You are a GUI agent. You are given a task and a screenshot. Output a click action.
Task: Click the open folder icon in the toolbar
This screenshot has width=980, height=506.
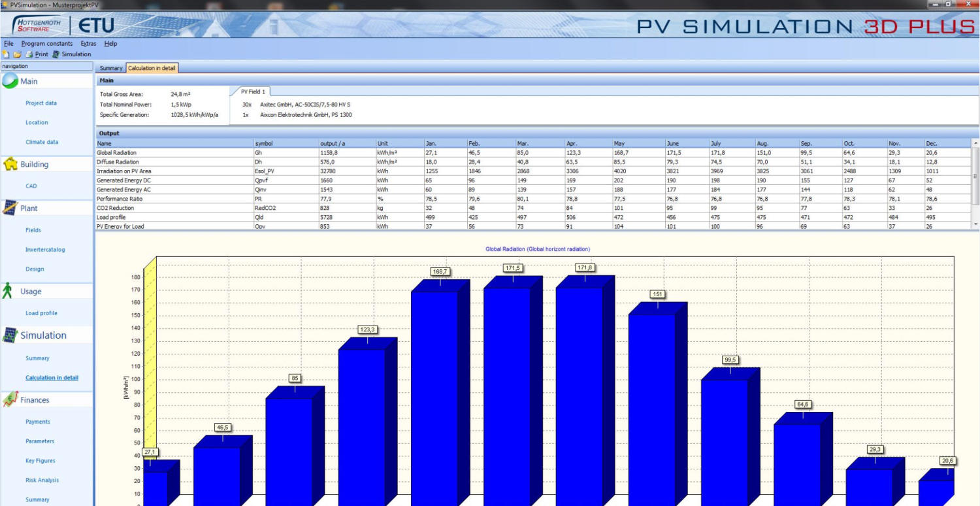pos(17,54)
